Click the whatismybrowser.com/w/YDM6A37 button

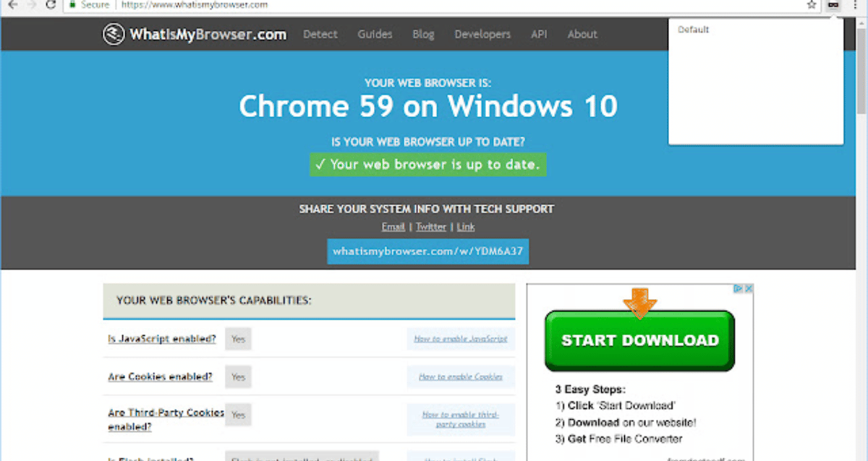click(x=427, y=251)
